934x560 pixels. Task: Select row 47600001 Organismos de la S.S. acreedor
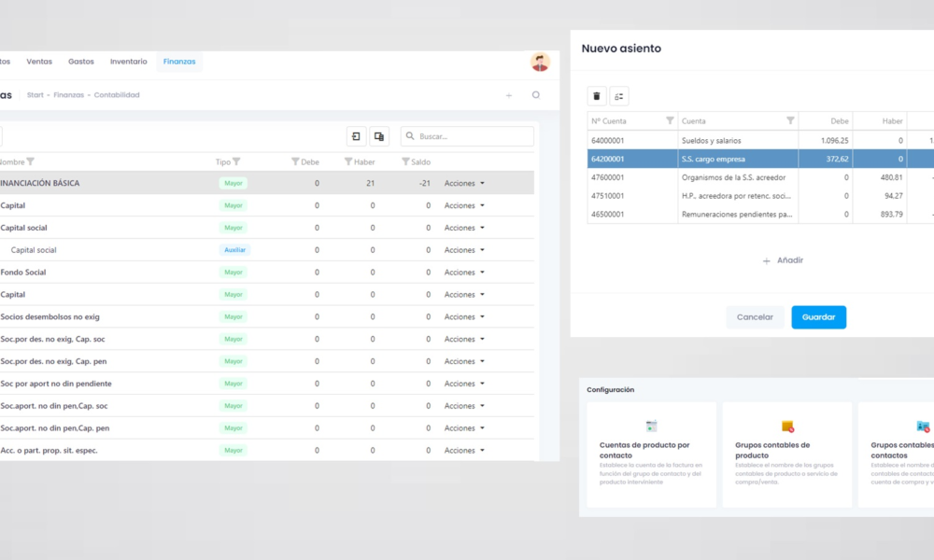pos(760,177)
